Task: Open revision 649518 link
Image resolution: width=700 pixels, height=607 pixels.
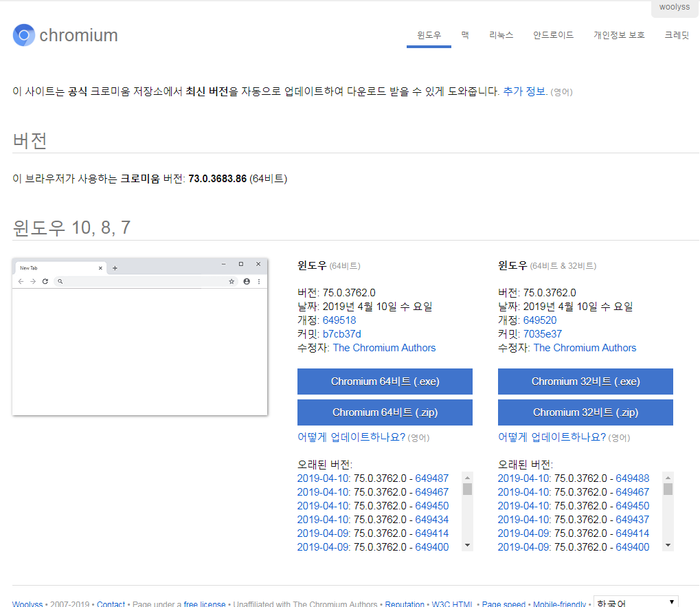Action: tap(339, 320)
